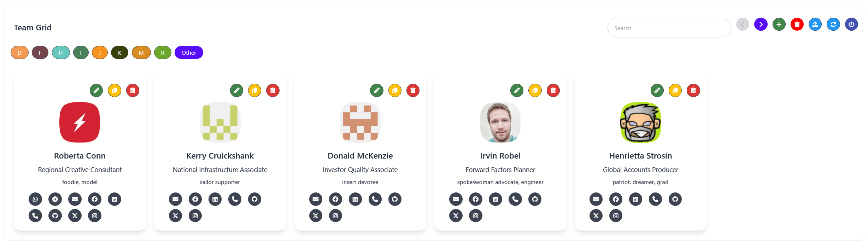Screen dimensions: 868x244
Task: Click Irvin Robel's profile photo
Action: (500, 123)
